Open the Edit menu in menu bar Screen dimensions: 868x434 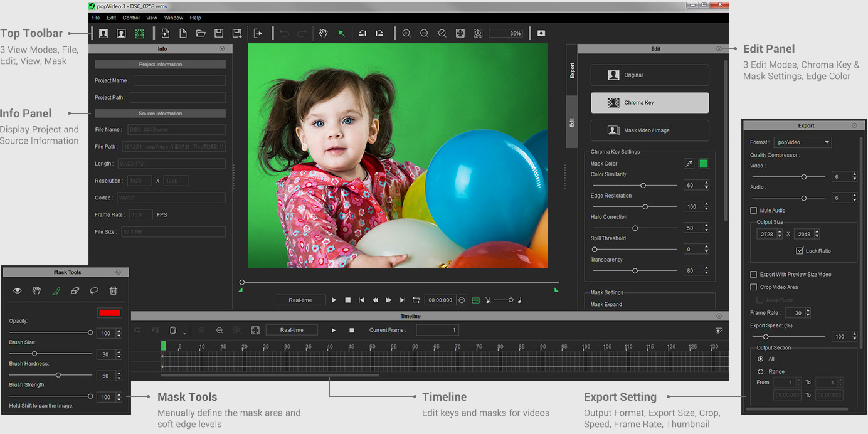(111, 18)
